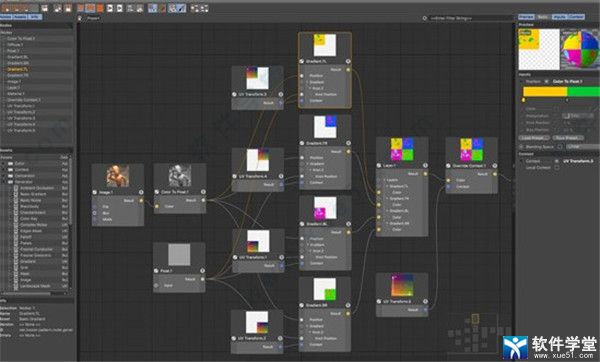Click the orange icon in the top toolbar
The height and width of the screenshot is (362, 600).
click(100, 8)
